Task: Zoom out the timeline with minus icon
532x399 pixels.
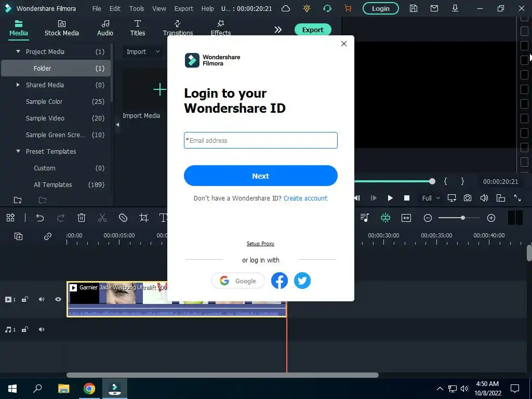Action: (x=428, y=218)
